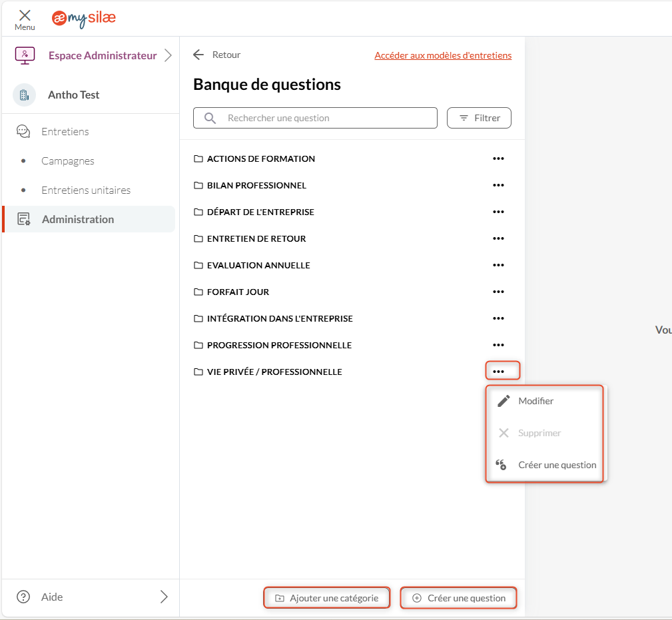This screenshot has width=672, height=620.
Task: Open the Filtrer options
Action: pyautogui.click(x=479, y=118)
